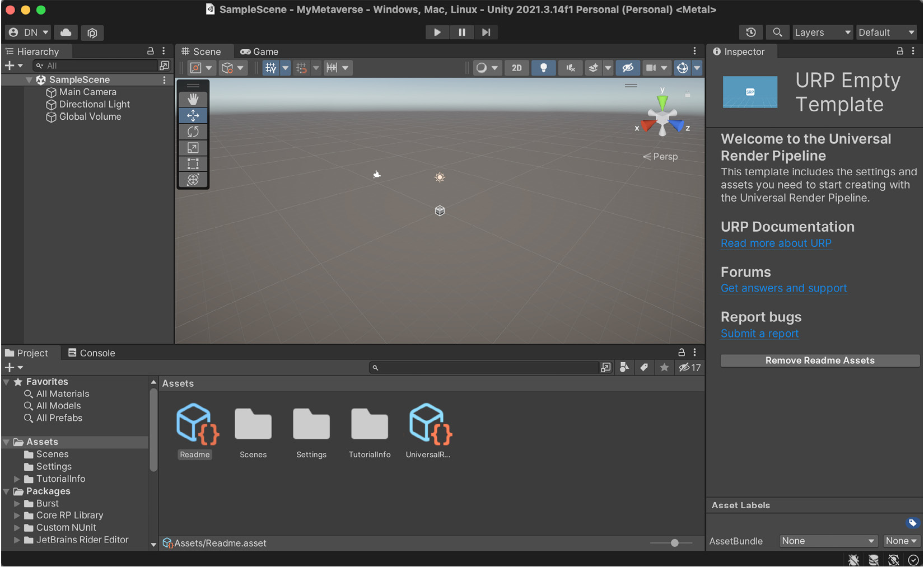The width and height of the screenshot is (924, 567).
Task: Click the Pause button
Action: point(462,32)
